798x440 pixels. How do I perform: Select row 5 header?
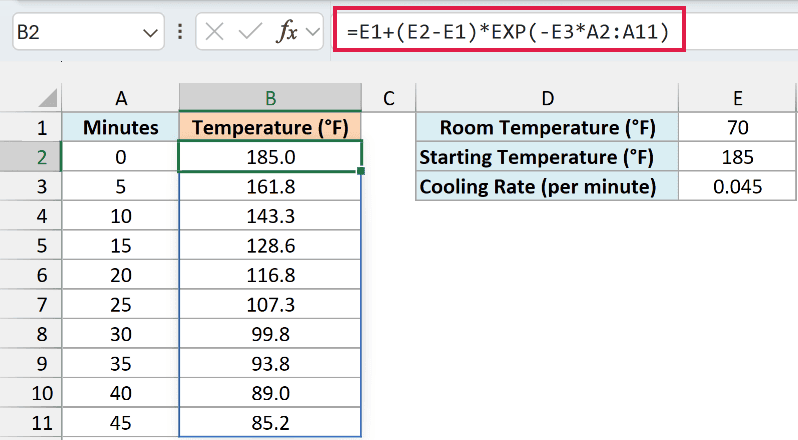31,246
